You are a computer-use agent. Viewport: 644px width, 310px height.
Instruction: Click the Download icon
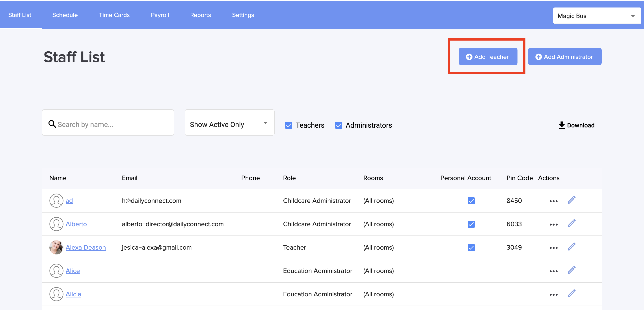pos(562,125)
